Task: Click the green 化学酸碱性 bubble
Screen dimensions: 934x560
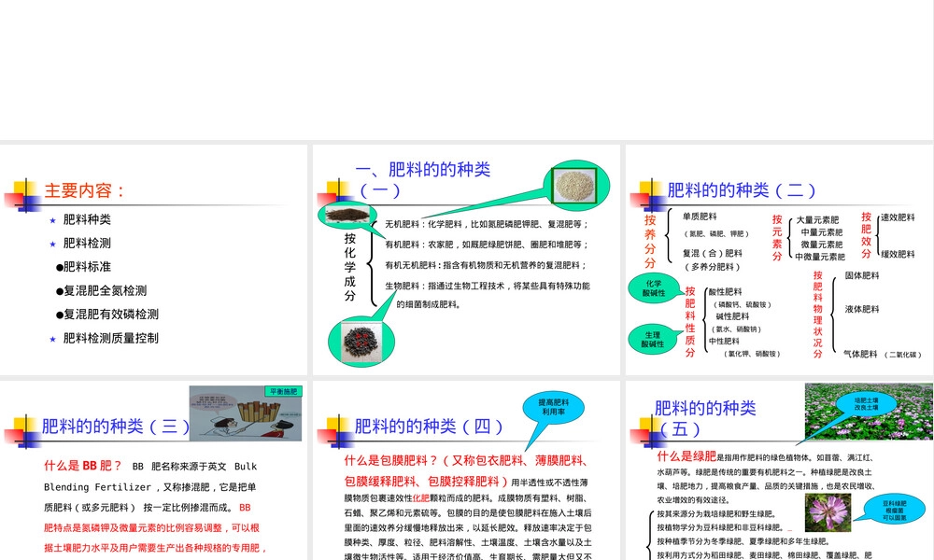Action: (654, 288)
